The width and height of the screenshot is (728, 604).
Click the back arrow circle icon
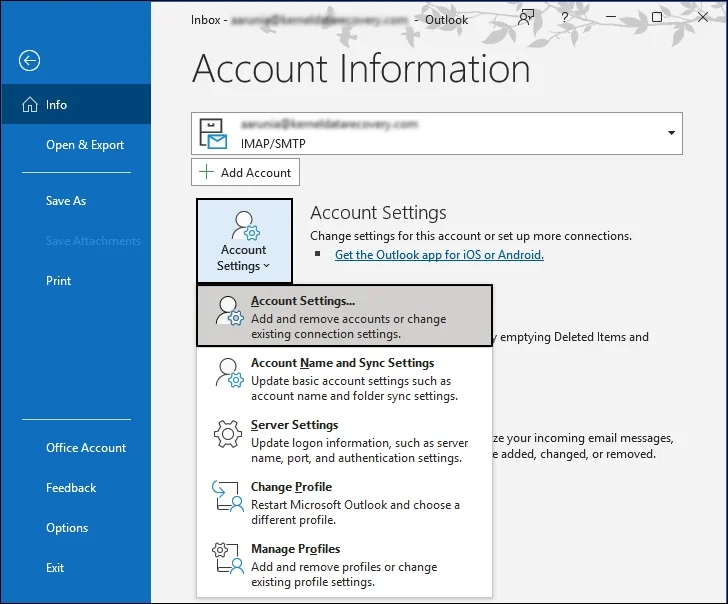tap(29, 60)
